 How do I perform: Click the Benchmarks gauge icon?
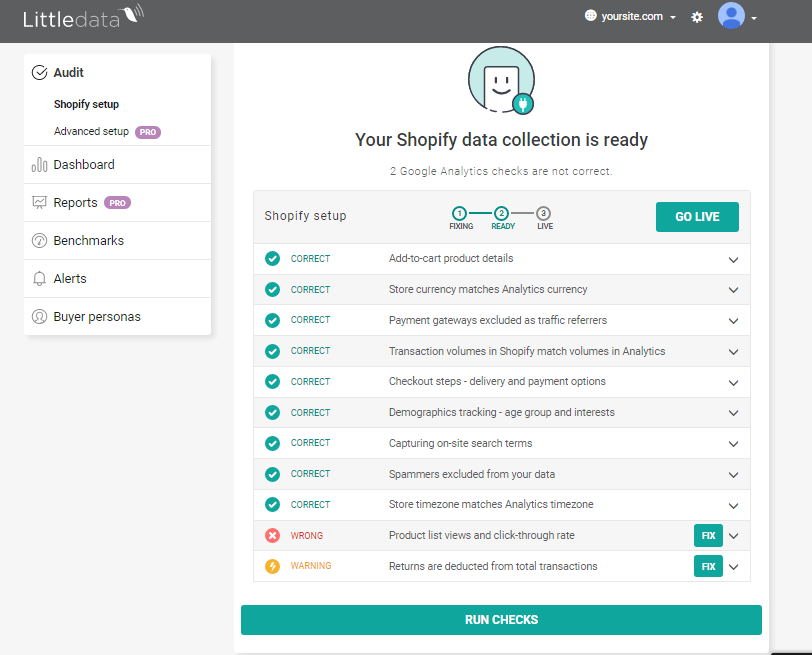(x=39, y=241)
